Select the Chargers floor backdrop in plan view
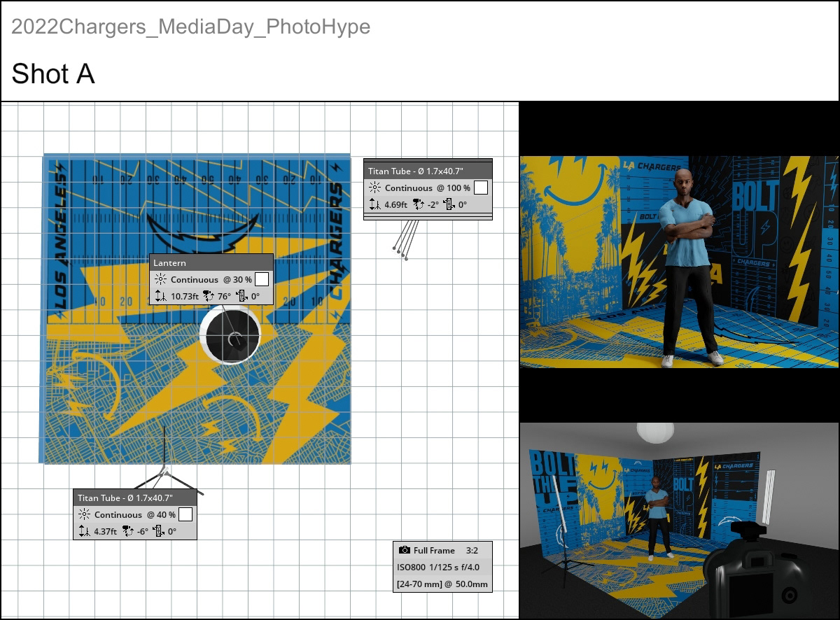Screen dimensions: 840x620 [x=196, y=309]
